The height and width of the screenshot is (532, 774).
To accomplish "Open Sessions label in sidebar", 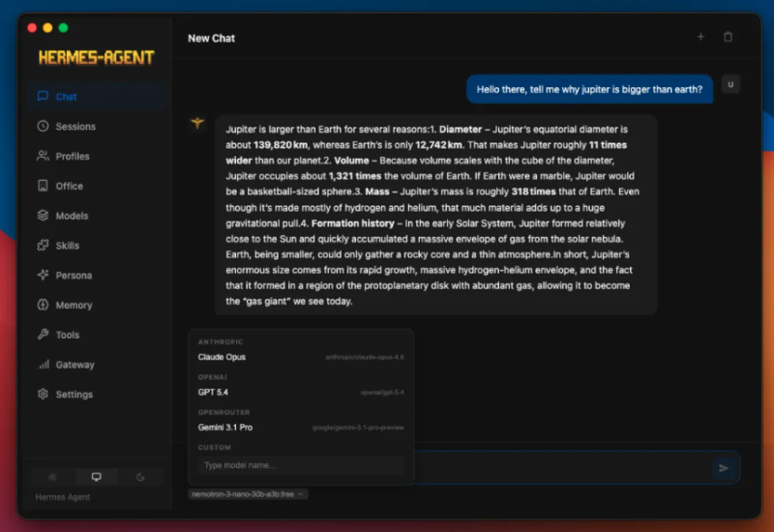I will (75, 127).
